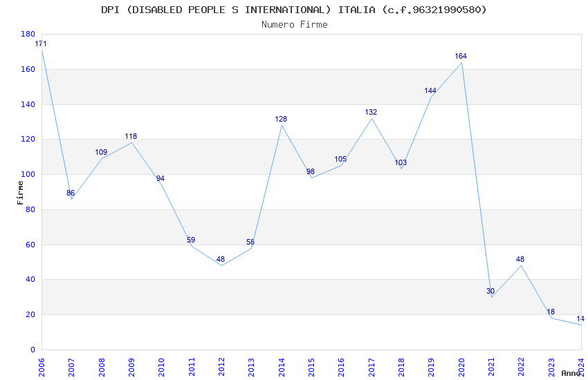Click the 58 data label

tap(250, 242)
